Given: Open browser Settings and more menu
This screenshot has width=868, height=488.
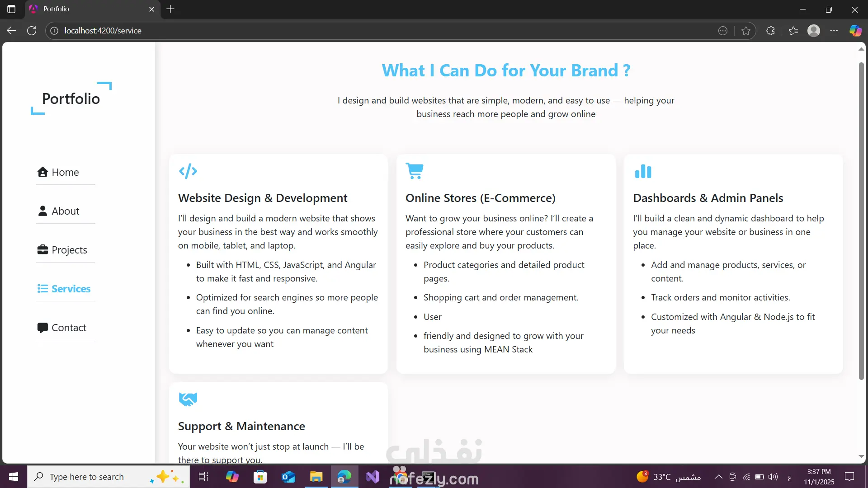Looking at the screenshot, I should click(x=834, y=31).
